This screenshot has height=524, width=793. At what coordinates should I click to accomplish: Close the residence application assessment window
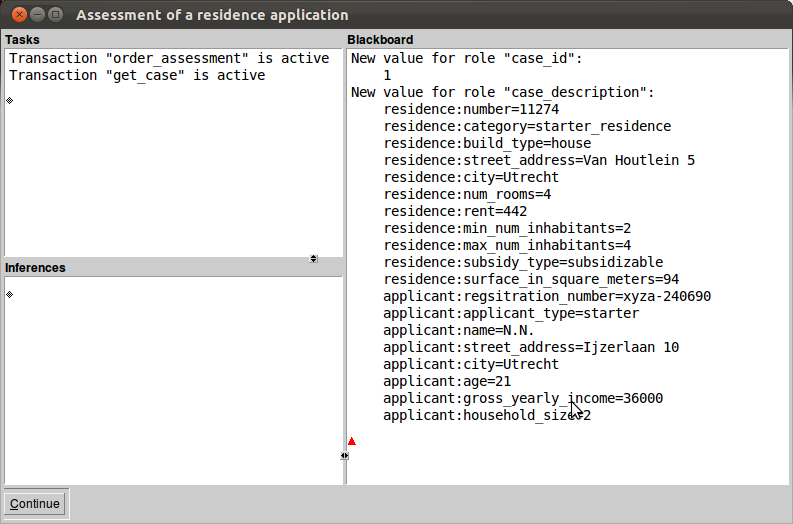click(x=19, y=15)
